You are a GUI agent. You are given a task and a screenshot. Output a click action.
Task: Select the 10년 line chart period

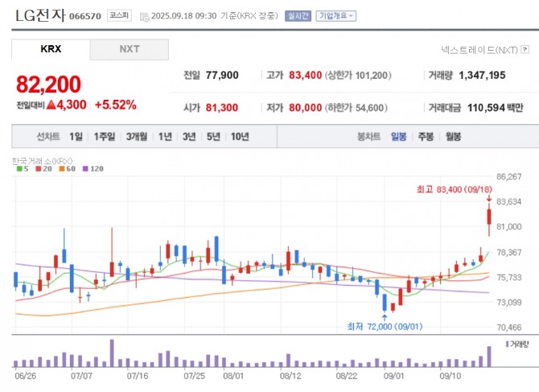pyautogui.click(x=240, y=137)
